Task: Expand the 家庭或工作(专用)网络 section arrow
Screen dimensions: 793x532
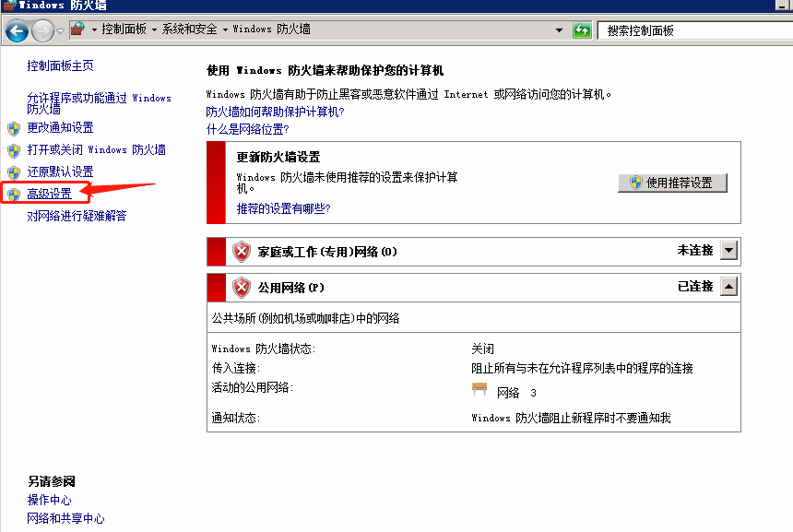Action: click(x=728, y=250)
